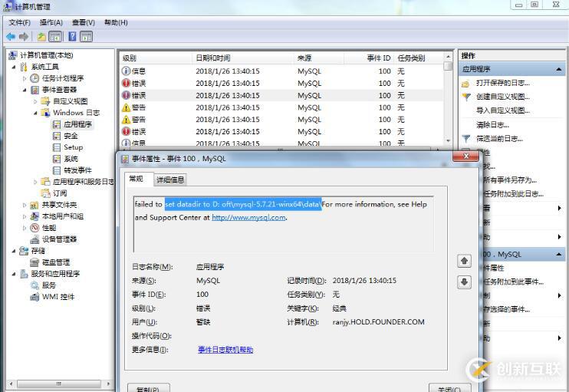Click the Show/Hide console tree toolbar icon
569x392 pixels.
55,36
